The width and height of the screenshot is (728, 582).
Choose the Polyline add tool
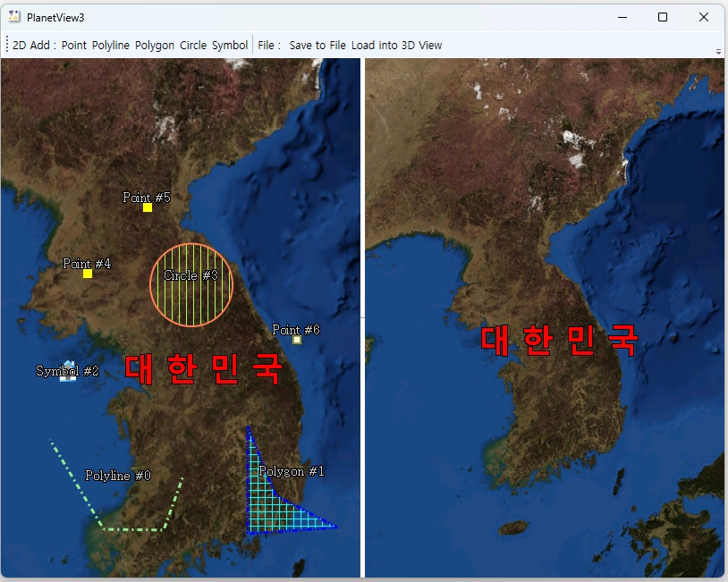click(x=111, y=45)
